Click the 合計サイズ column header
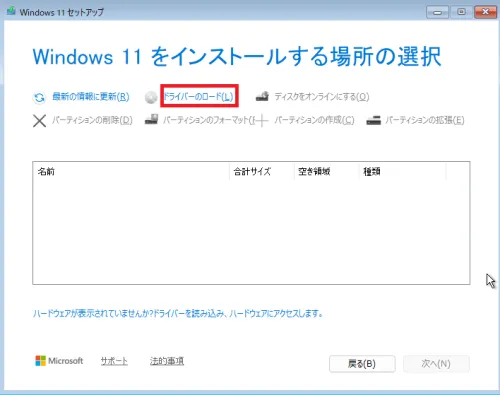The image size is (500, 395). point(262,172)
